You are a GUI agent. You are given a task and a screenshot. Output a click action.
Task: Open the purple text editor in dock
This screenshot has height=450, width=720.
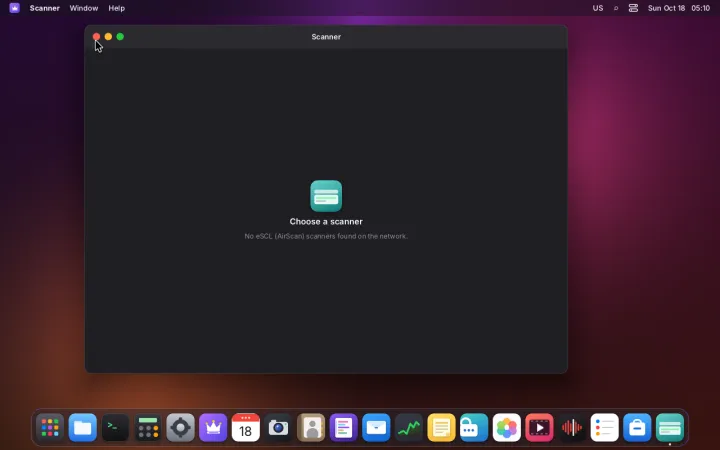pyautogui.click(x=343, y=428)
